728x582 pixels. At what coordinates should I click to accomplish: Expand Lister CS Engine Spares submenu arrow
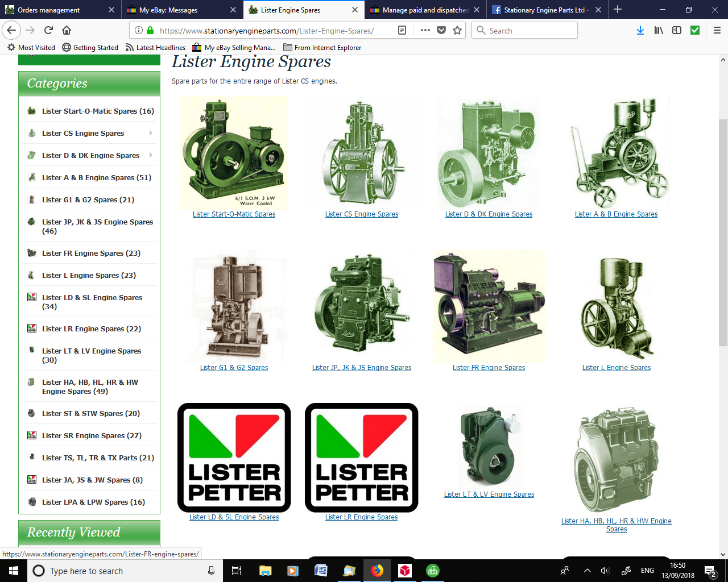point(151,133)
